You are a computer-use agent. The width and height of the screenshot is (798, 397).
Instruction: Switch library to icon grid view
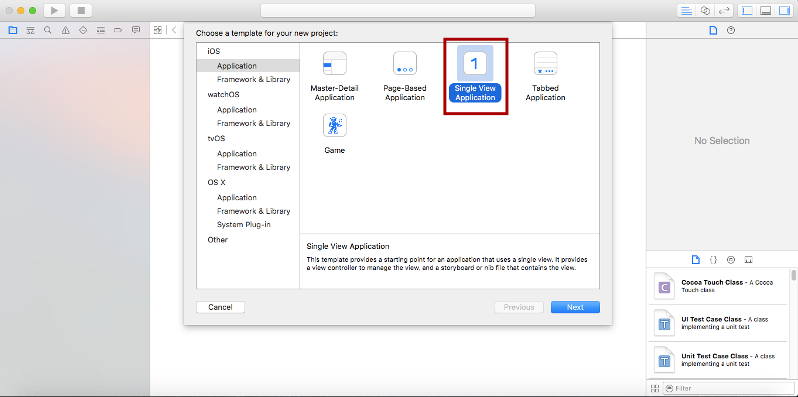point(654,388)
